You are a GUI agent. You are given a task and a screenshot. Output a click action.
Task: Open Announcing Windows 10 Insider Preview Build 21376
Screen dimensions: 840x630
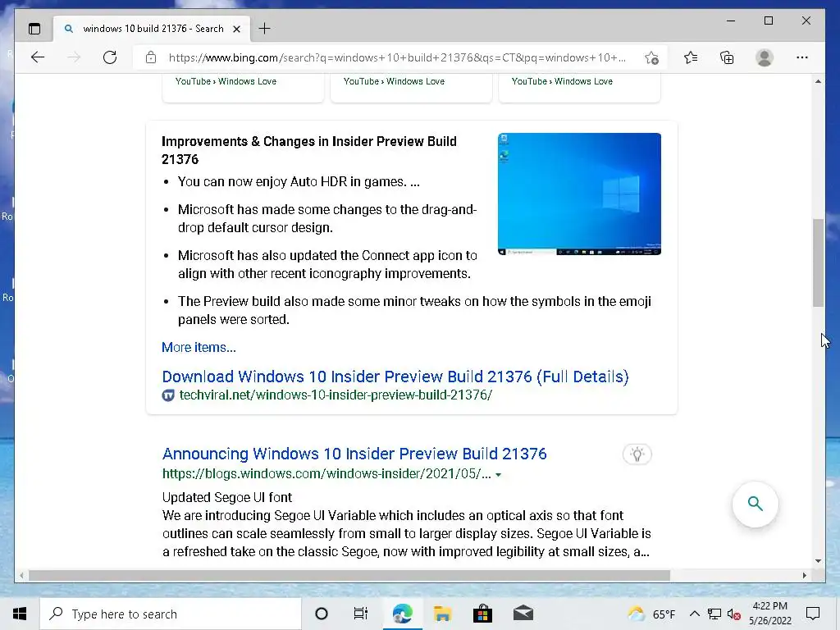[354, 454]
